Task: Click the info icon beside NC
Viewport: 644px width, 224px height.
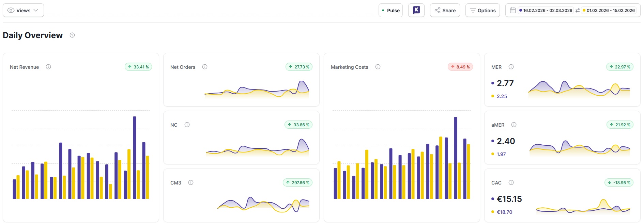Action: pos(187,125)
